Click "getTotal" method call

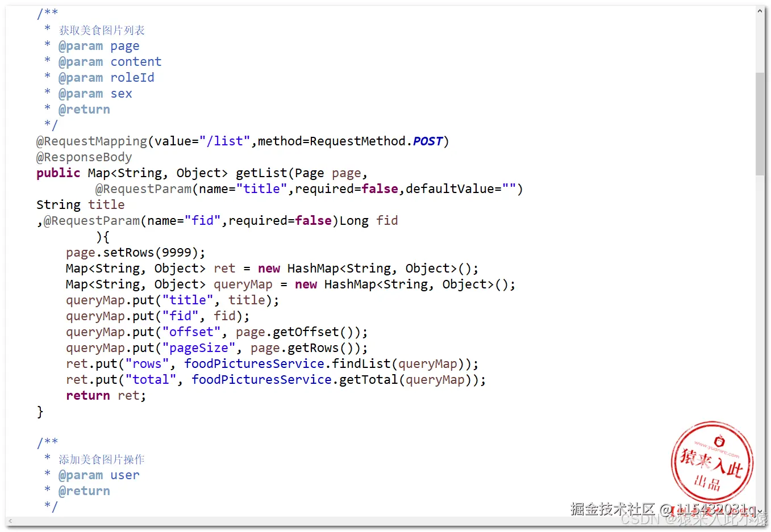pos(369,380)
